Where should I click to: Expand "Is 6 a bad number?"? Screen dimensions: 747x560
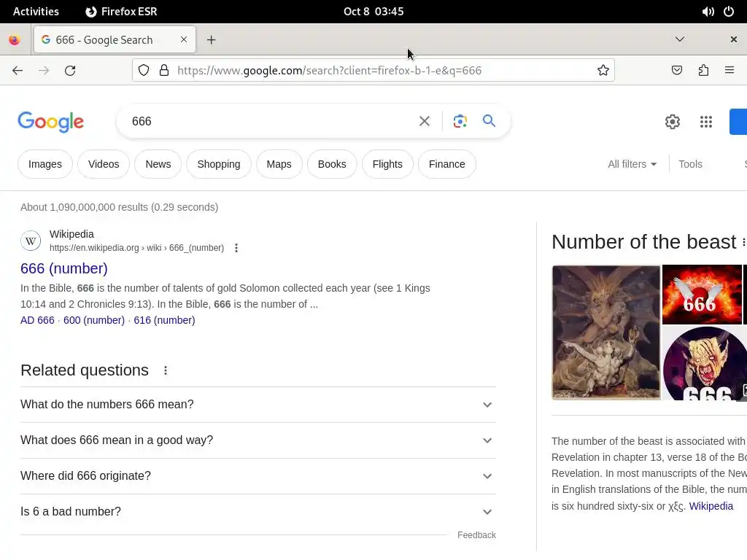pyautogui.click(x=258, y=512)
